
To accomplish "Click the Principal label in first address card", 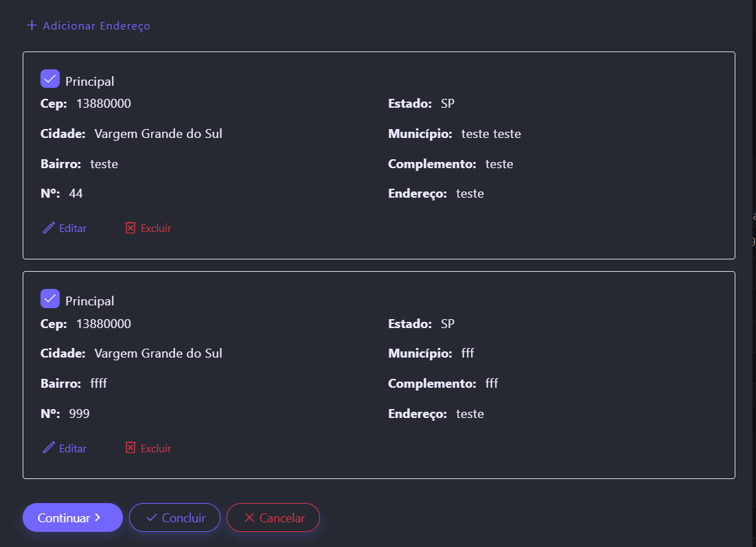I will 89,81.
